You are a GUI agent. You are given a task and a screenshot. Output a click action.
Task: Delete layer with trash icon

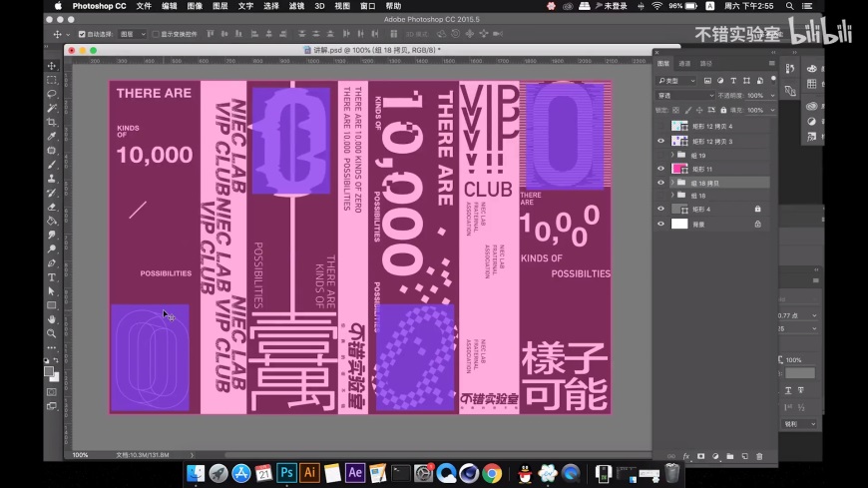759,456
